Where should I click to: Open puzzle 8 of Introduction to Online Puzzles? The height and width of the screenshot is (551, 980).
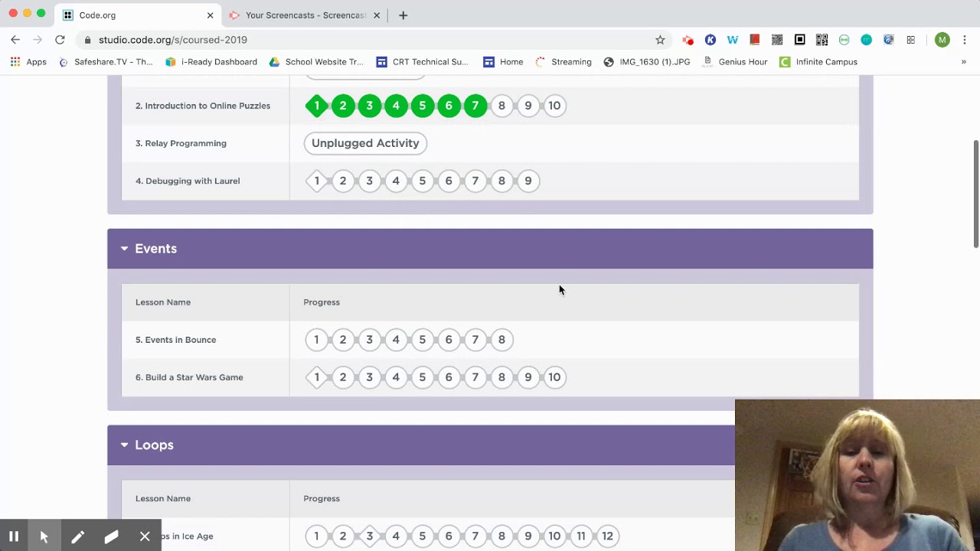[501, 106]
